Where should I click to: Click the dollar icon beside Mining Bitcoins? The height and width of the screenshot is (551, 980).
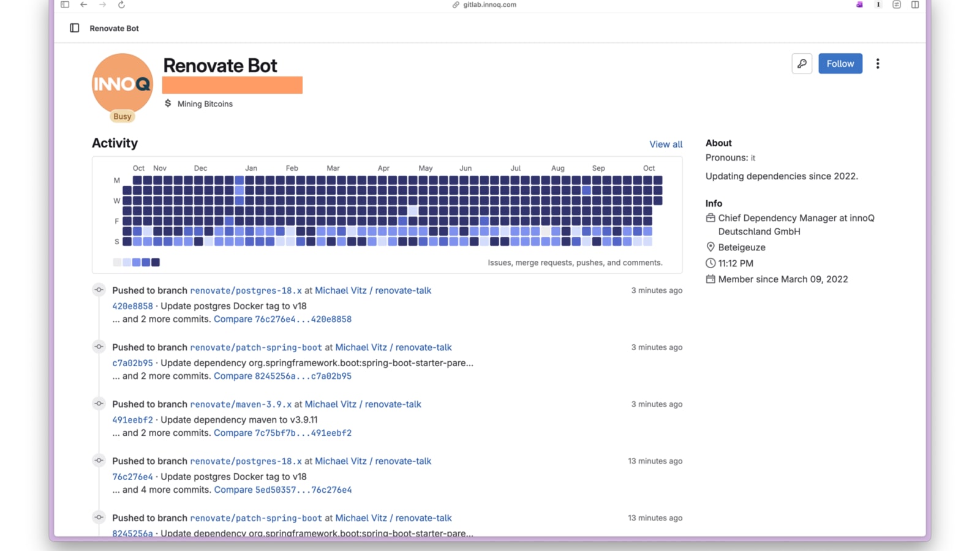pyautogui.click(x=168, y=103)
